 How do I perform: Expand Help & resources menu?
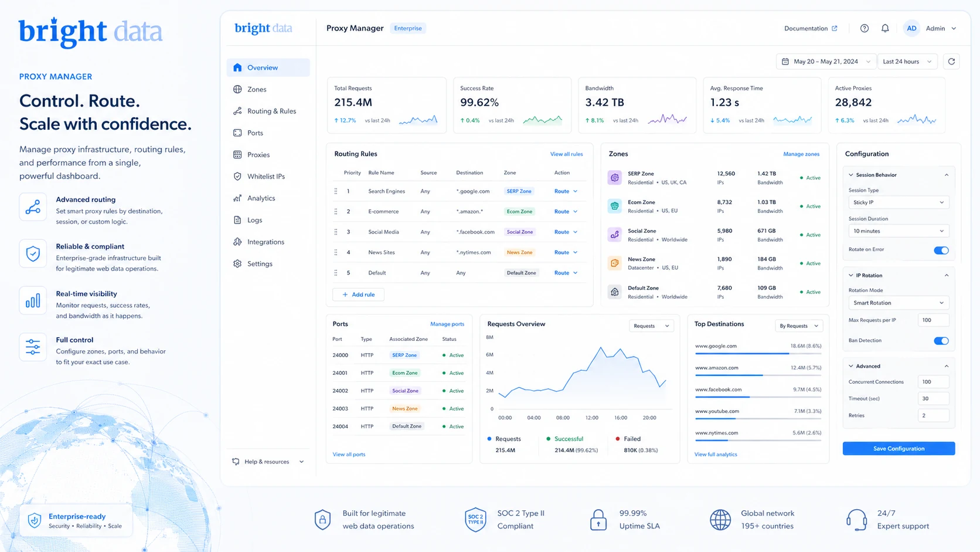268,462
